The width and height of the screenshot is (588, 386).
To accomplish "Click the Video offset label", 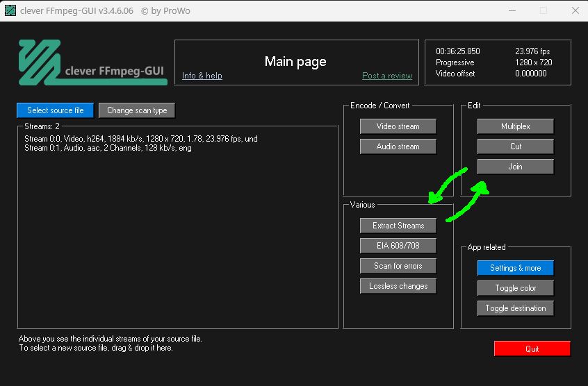I will tap(455, 74).
